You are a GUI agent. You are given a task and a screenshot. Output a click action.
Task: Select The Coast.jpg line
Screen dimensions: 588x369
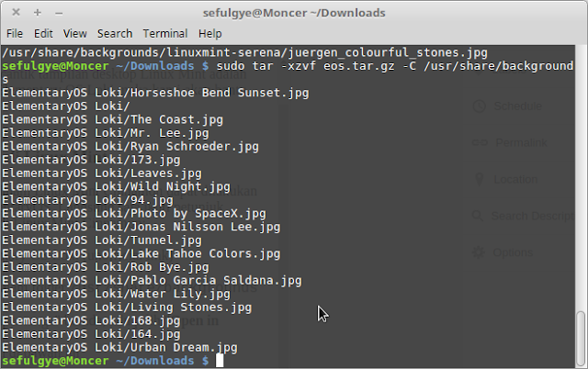[112, 119]
